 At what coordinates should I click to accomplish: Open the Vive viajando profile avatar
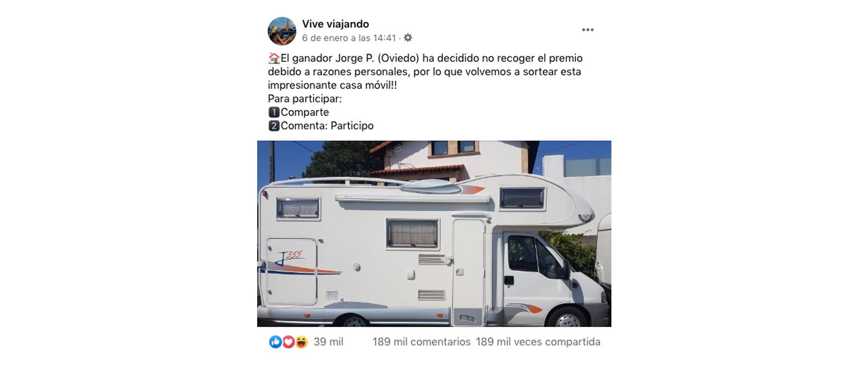pyautogui.click(x=282, y=31)
